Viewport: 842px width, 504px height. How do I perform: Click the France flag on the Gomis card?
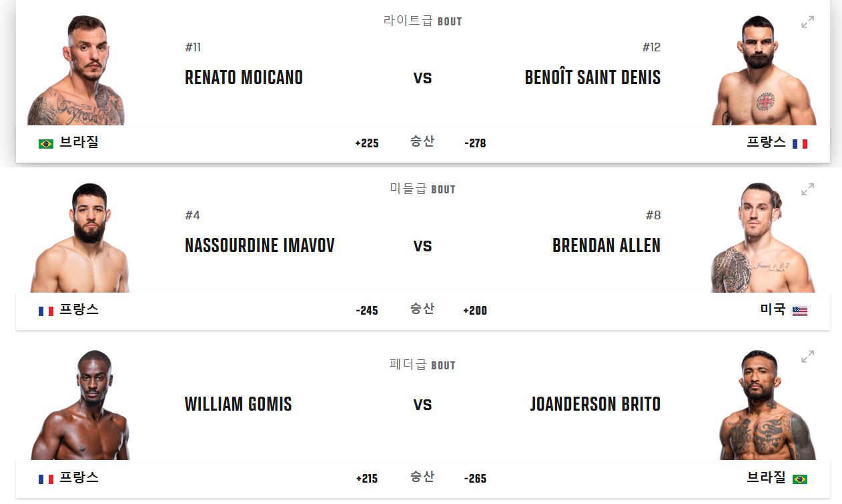[x=45, y=479]
